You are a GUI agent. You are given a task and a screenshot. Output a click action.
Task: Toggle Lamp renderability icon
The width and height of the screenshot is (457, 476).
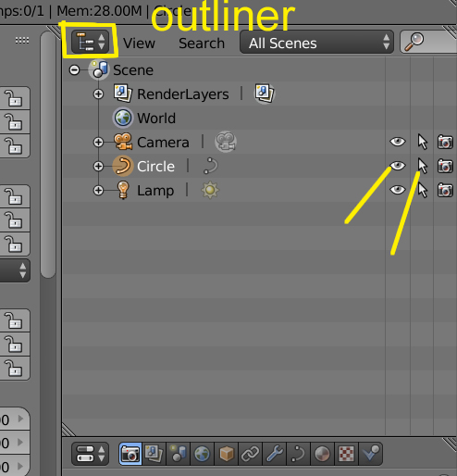click(x=445, y=190)
